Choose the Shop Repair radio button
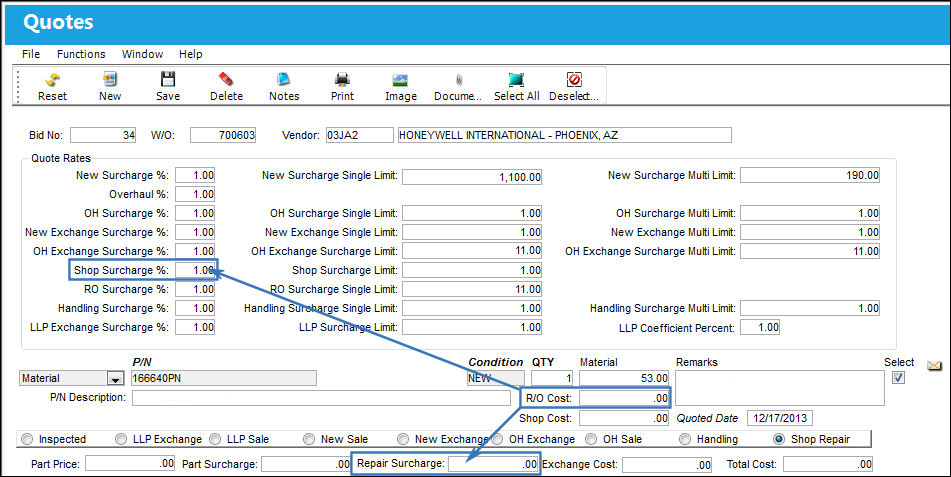Image resolution: width=951 pixels, height=477 pixels. point(779,439)
